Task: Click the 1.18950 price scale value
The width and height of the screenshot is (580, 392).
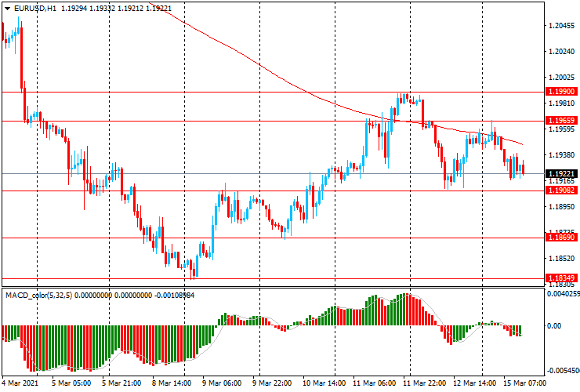Action: pos(561,207)
